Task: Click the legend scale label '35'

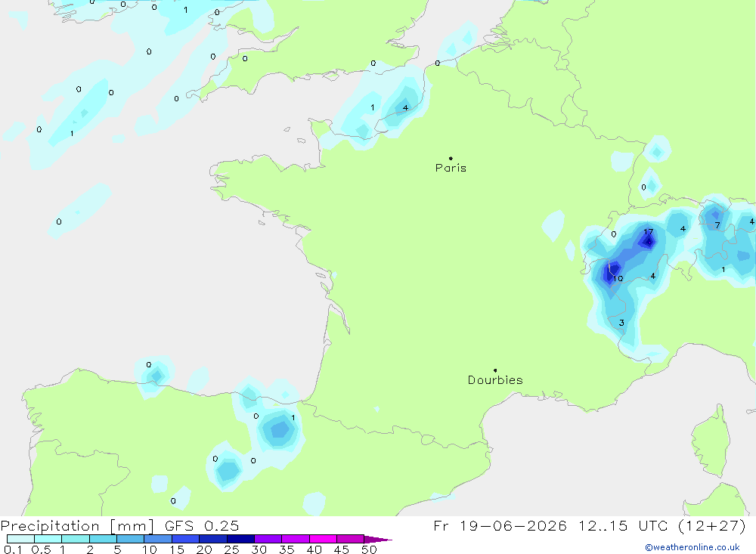Action: coord(287,549)
